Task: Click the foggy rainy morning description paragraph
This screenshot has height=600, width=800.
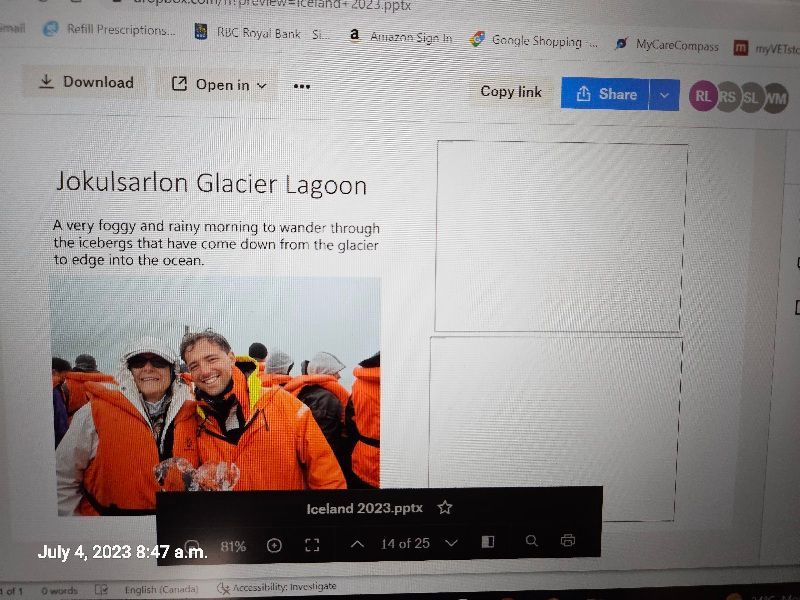Action: (216, 243)
